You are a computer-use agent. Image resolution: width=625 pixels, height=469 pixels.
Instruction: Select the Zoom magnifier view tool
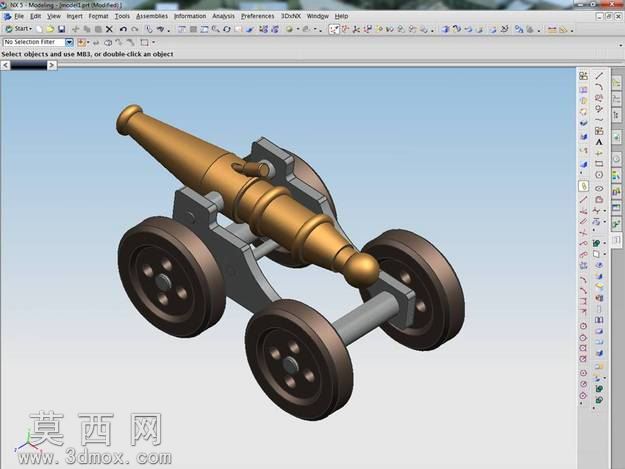216,29
